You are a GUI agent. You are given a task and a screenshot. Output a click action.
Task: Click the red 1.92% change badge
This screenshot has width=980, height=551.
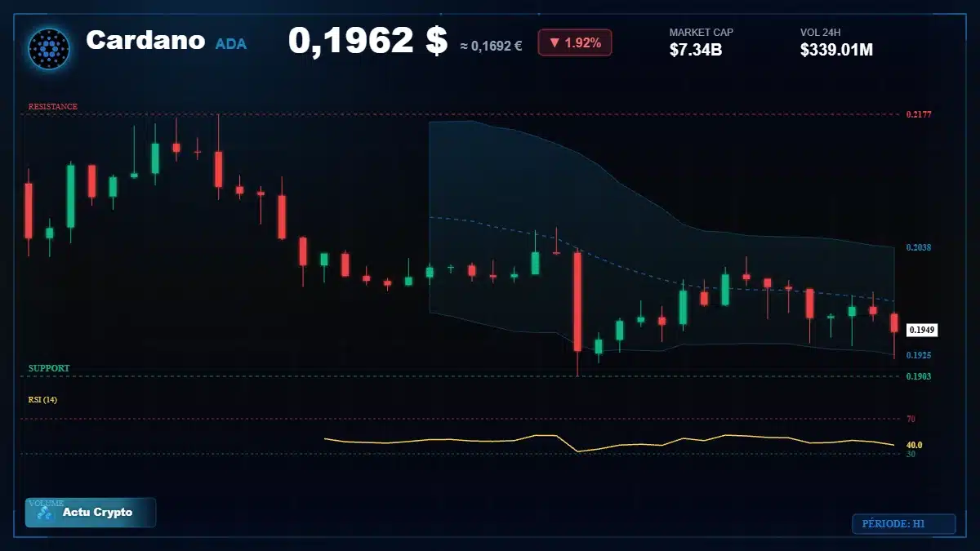point(575,43)
